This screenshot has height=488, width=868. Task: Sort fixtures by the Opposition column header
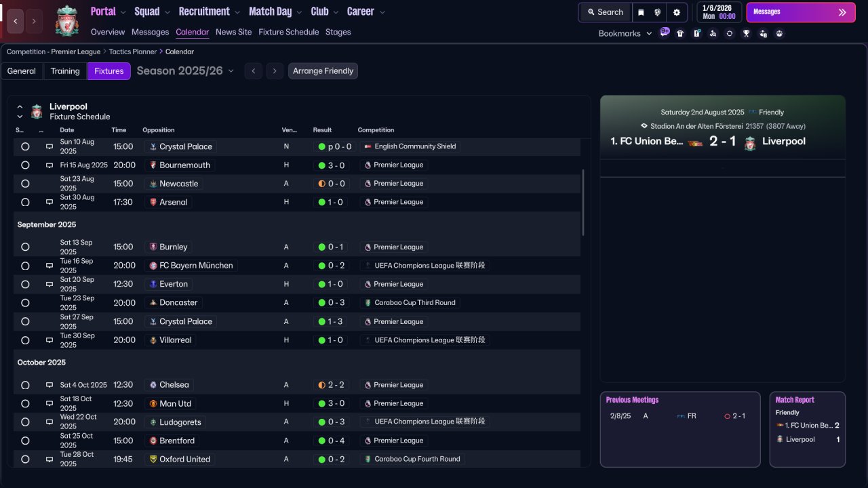[x=159, y=130]
